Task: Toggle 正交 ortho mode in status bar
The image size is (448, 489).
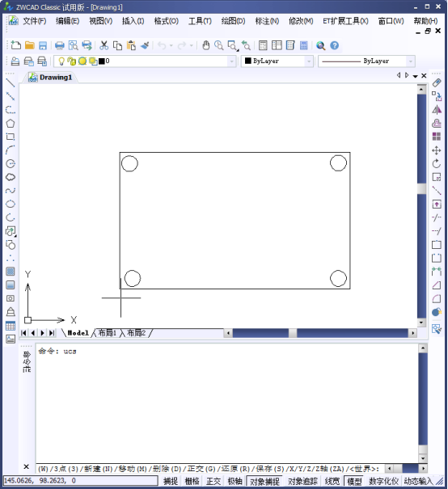Action: 213,481
